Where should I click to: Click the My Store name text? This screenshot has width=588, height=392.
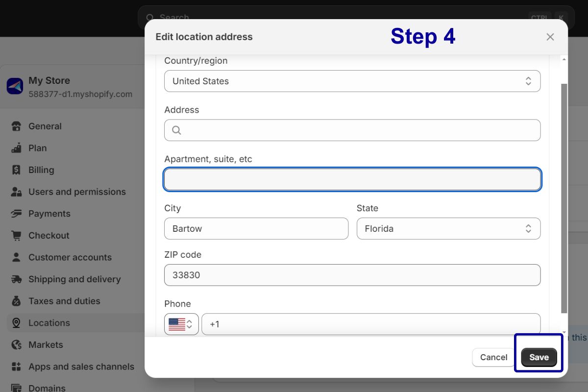49,80
